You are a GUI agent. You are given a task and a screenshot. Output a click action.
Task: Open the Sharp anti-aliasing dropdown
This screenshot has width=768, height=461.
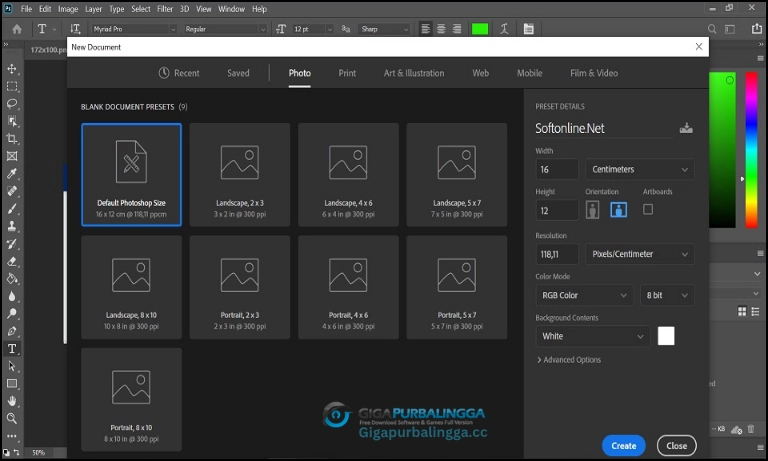384,29
